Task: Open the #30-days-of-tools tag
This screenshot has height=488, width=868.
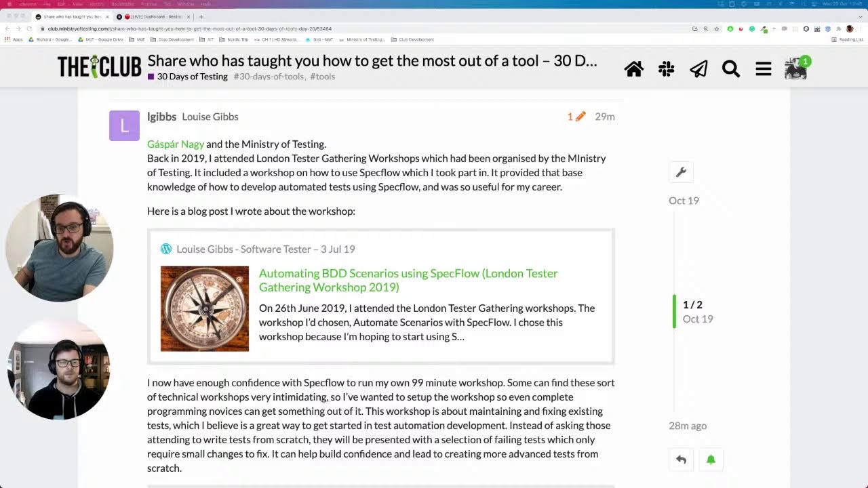Action: click(x=269, y=77)
